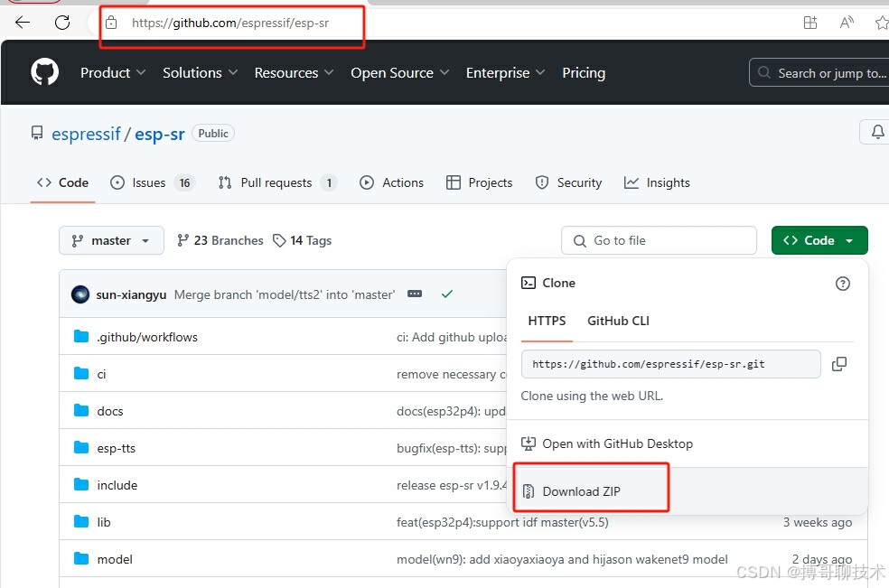Select the Issues tab
889x588 pixels.
[x=152, y=182]
